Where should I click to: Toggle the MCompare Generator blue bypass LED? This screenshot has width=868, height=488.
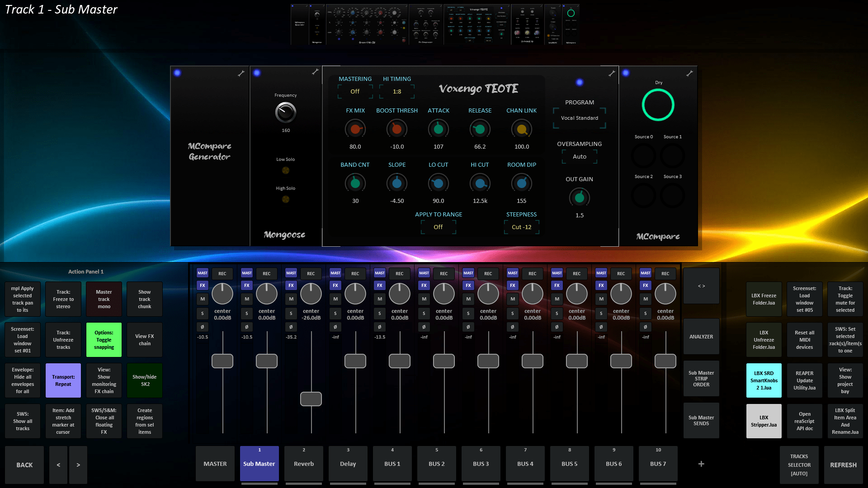[177, 73]
